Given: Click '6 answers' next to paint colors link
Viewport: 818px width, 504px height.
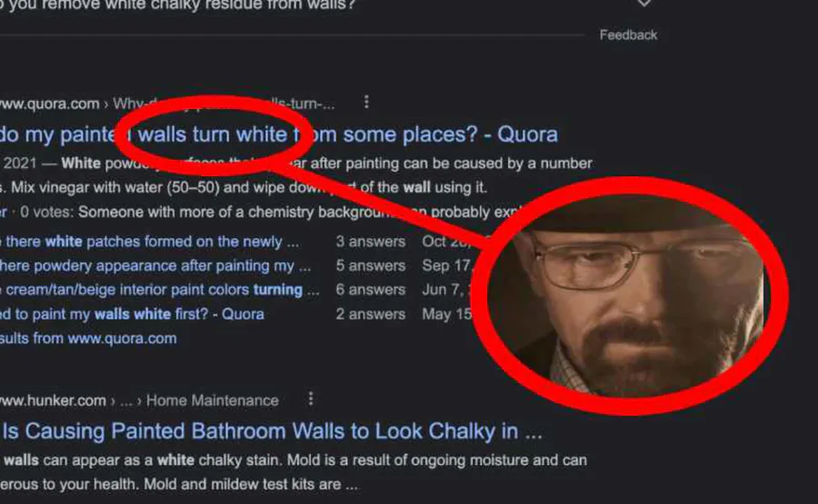Looking at the screenshot, I should point(371,290).
